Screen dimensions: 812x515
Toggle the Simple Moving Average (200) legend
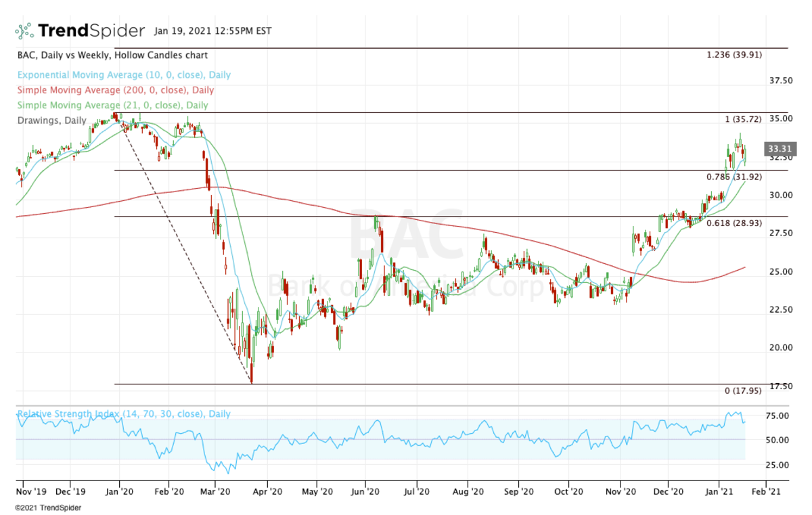116,90
